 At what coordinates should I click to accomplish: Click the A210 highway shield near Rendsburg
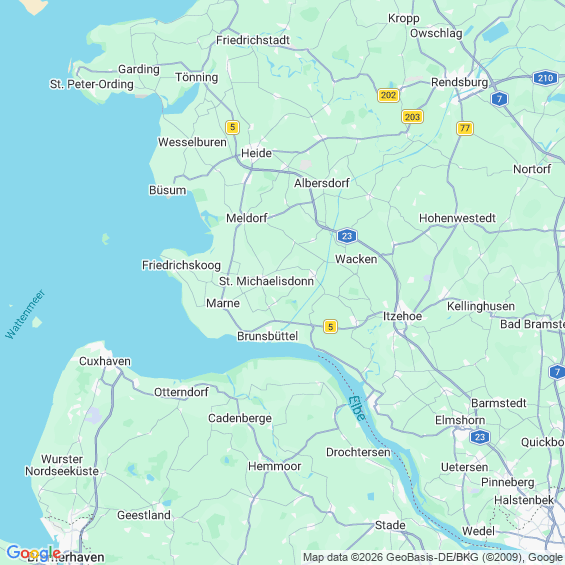545,78
